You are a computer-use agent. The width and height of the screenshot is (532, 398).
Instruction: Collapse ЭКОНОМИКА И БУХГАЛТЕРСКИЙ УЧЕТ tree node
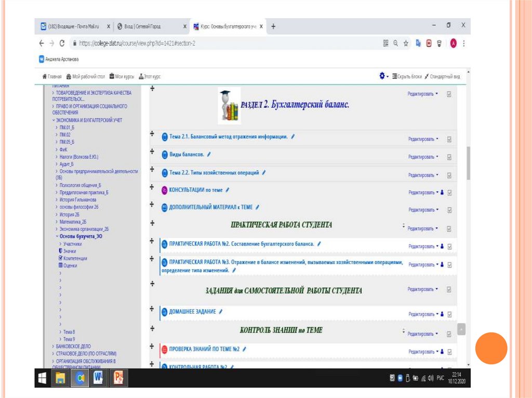point(54,120)
